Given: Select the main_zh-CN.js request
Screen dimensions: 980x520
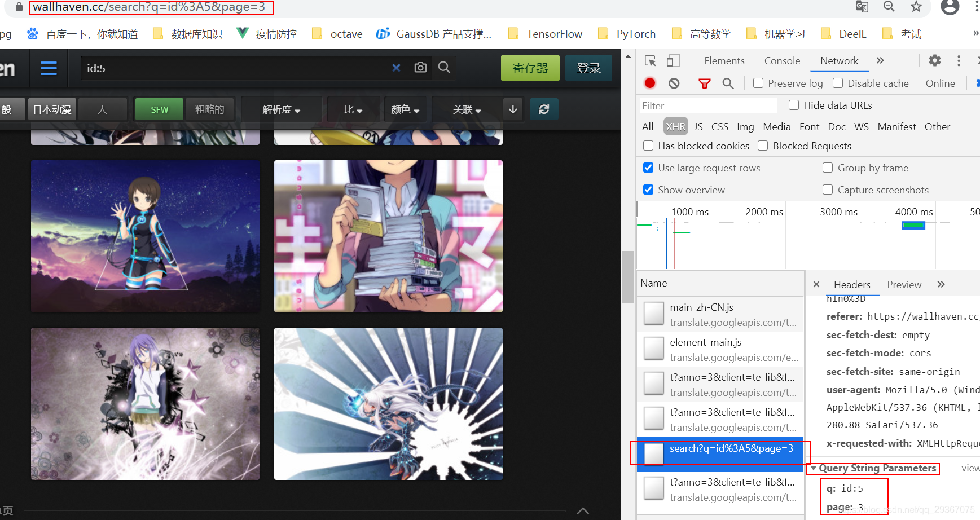Looking at the screenshot, I should 720,314.
